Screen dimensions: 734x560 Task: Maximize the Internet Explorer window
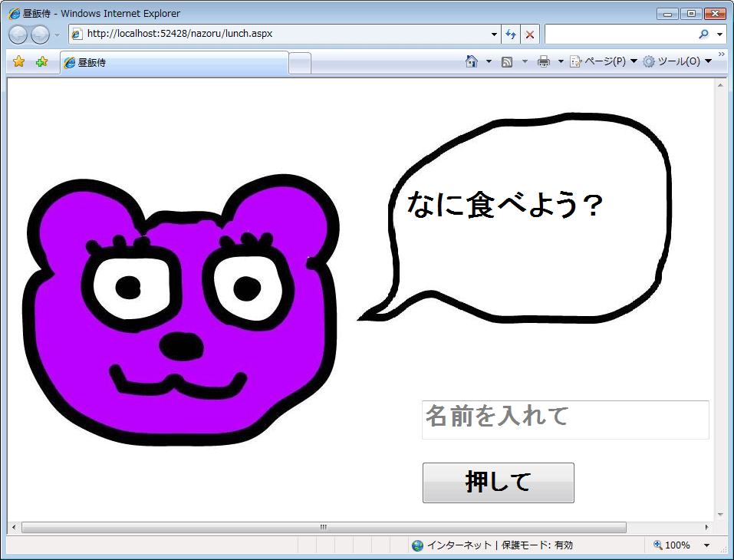691,14
